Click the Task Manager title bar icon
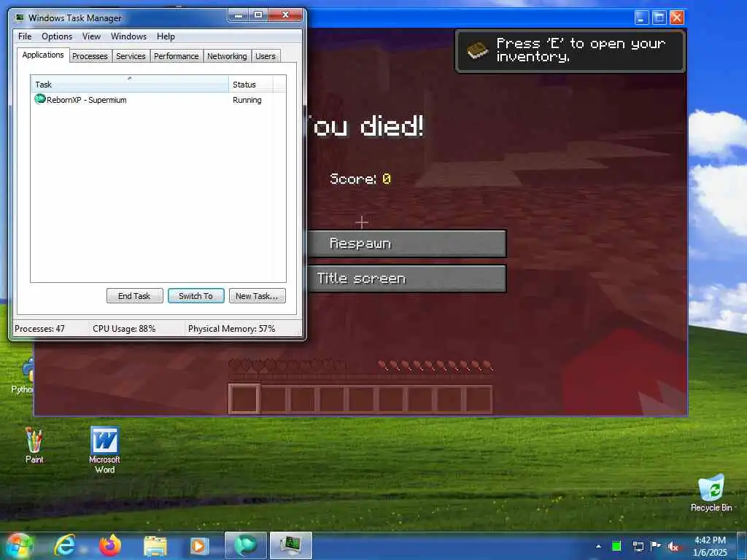 20,17
